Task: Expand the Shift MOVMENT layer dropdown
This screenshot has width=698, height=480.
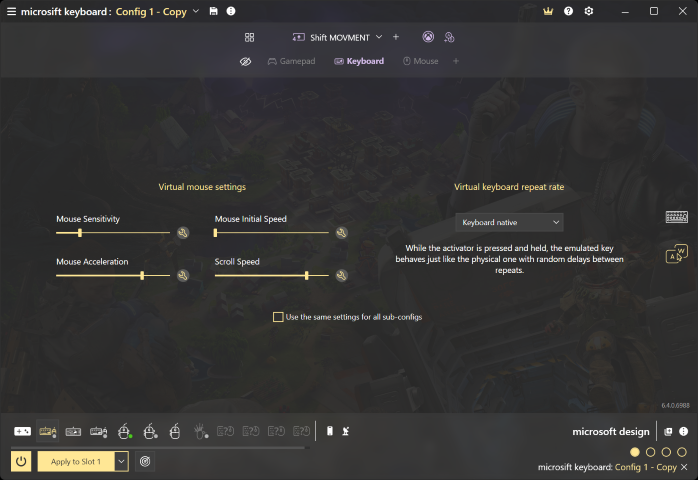Action: pos(379,37)
